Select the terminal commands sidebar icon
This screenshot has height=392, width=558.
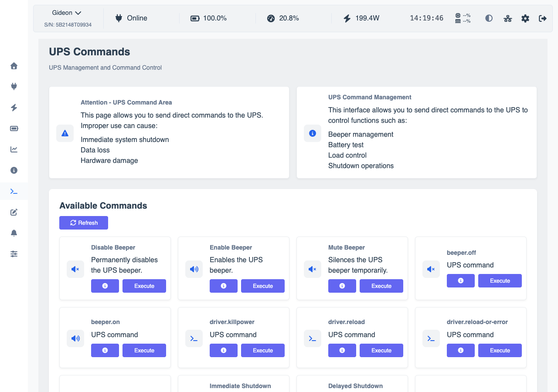point(14,191)
